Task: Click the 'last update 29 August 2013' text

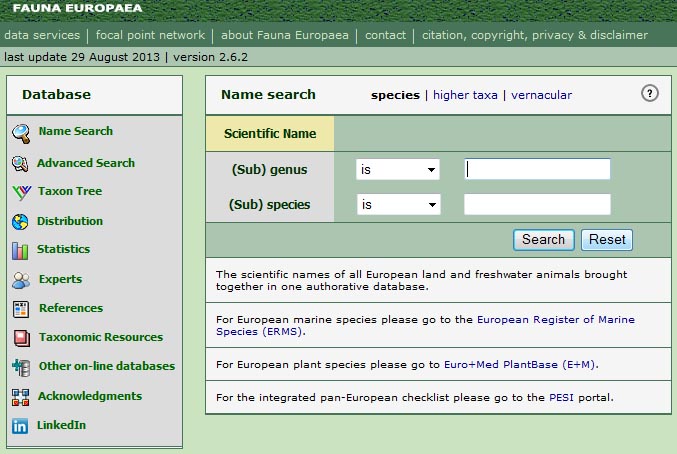Action: [x=82, y=57]
